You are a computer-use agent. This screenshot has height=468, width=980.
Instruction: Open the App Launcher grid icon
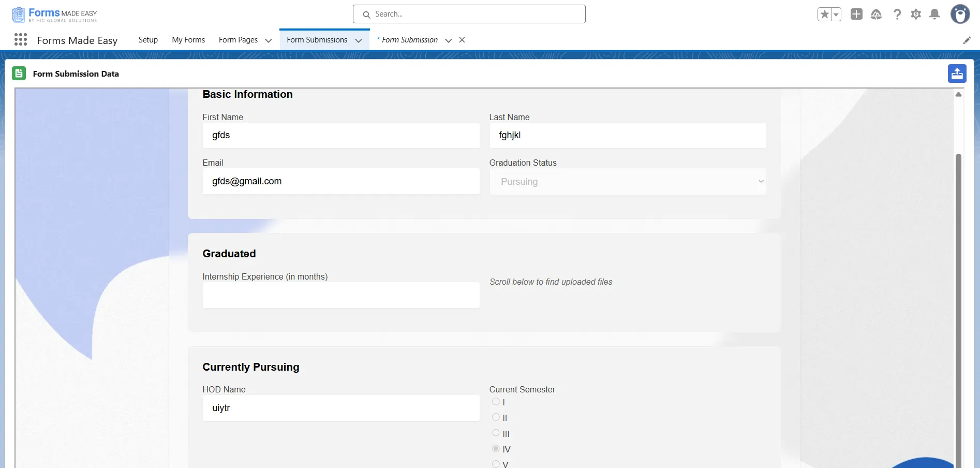pos(21,40)
